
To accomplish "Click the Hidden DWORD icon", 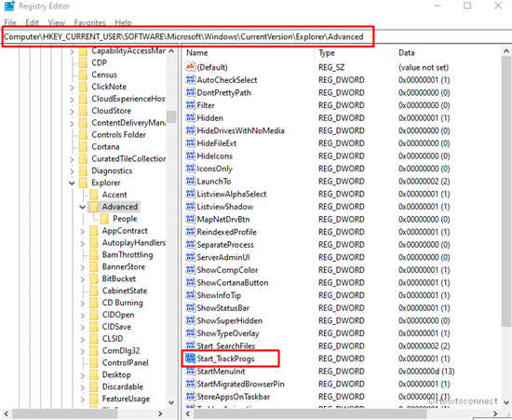I will tap(190, 117).
